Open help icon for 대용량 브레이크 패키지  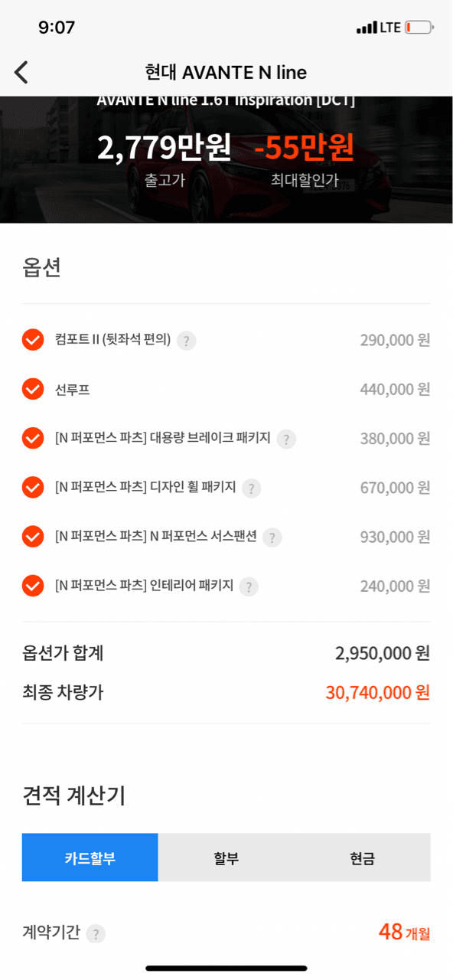point(285,439)
